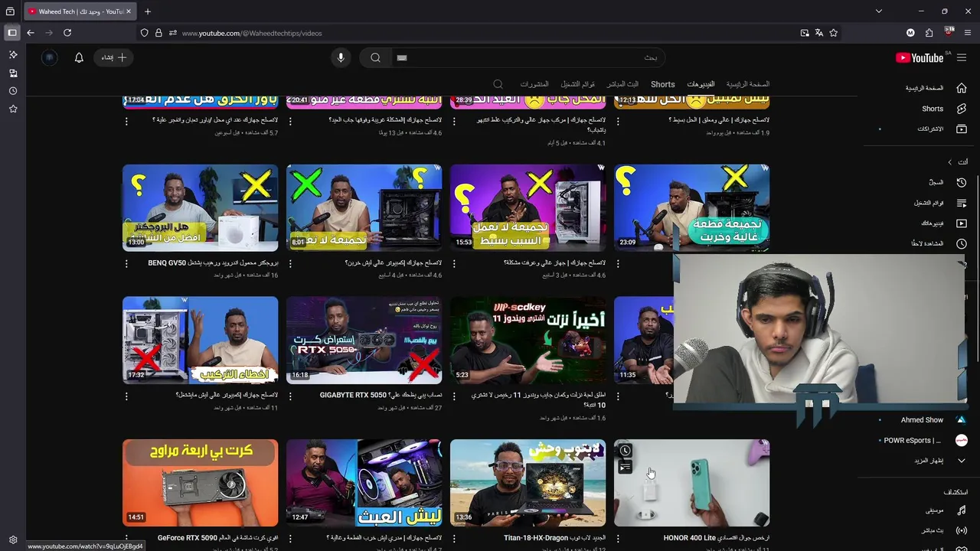Open Home (الصفحة الرئيسية) in YouTube sidebar
This screenshot has height=551, width=980.
click(923, 88)
